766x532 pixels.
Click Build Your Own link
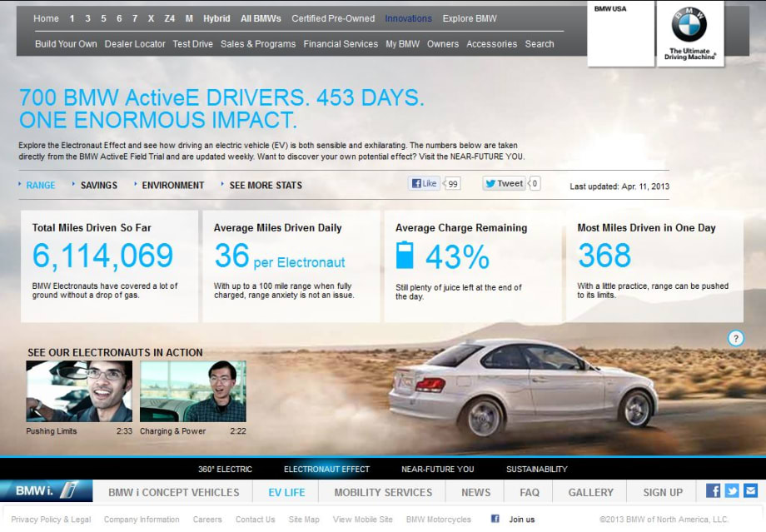(66, 44)
